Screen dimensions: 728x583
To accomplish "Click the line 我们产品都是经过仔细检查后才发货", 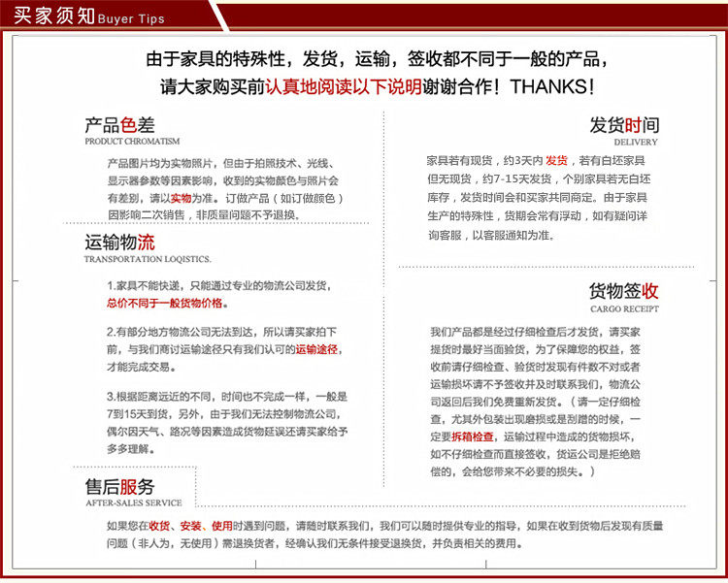I will click(x=535, y=333).
